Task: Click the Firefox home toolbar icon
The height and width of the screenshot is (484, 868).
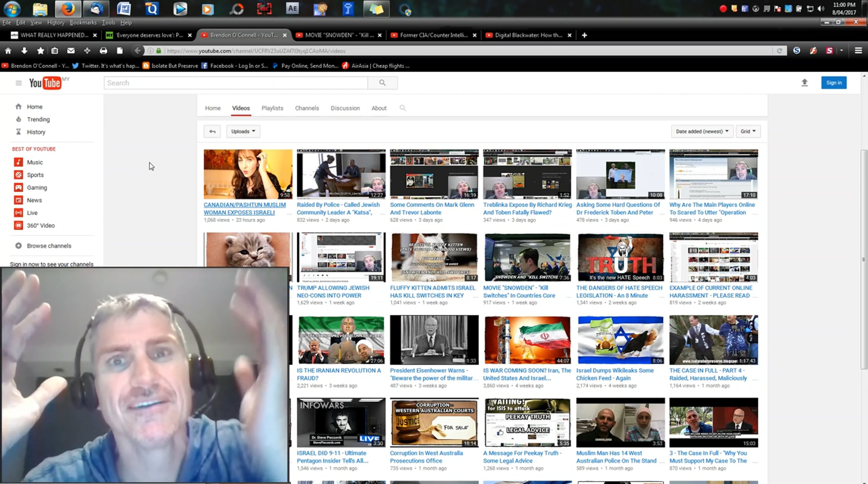Action: (8, 51)
